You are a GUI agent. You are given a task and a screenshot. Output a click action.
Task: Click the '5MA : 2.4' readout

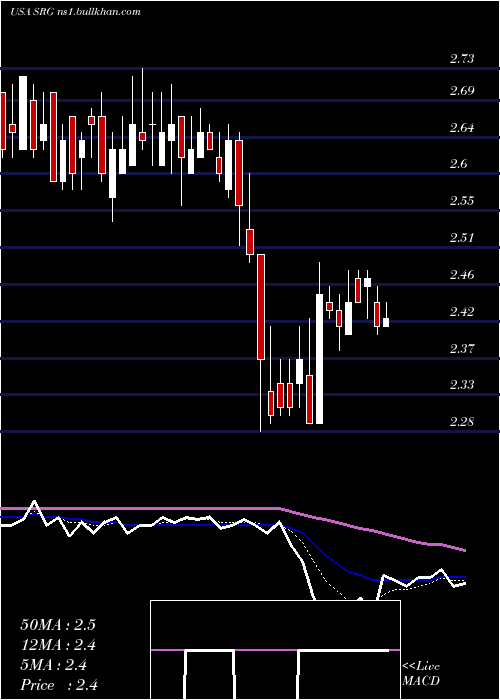tap(54, 665)
